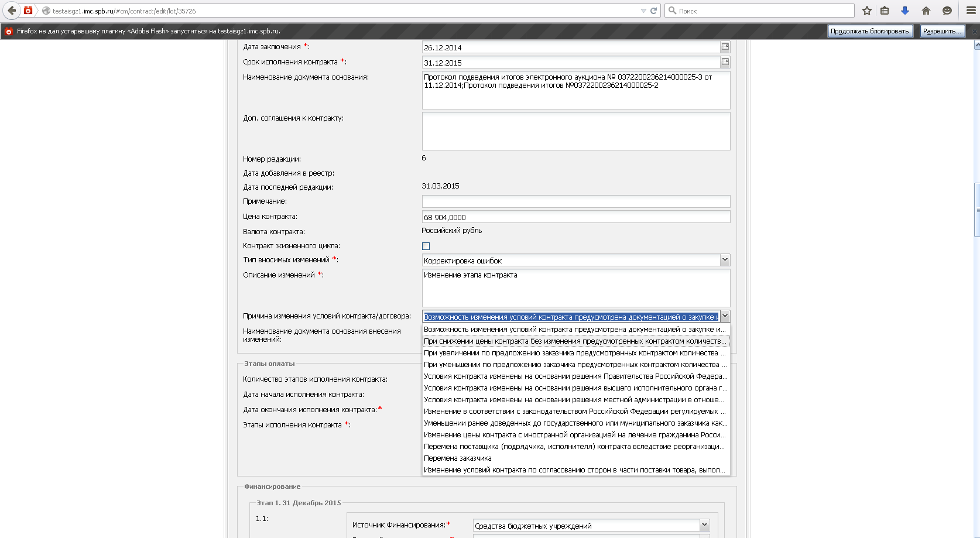Screen dimensions: 980x538
Task: Collapse the Причина изменения условий dropdown arrow
Action: (x=725, y=317)
